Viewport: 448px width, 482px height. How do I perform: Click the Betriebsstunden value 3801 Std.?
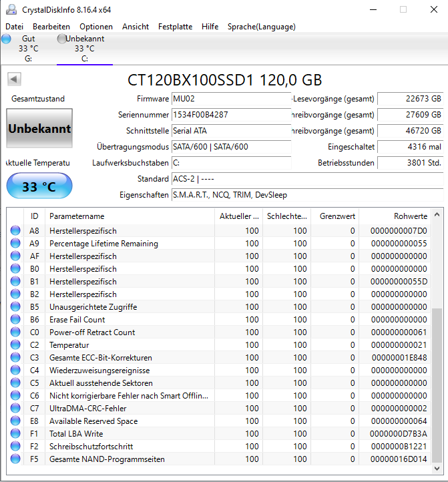[x=410, y=163]
